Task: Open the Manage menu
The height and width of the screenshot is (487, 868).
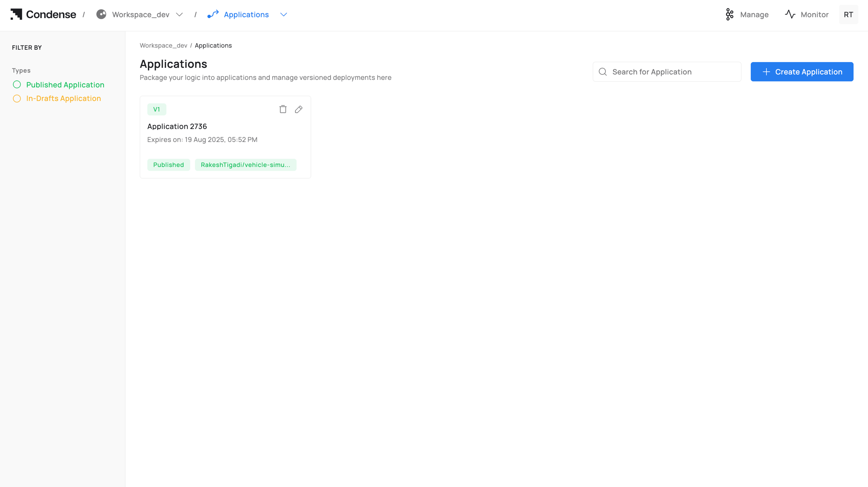Action: click(x=754, y=14)
